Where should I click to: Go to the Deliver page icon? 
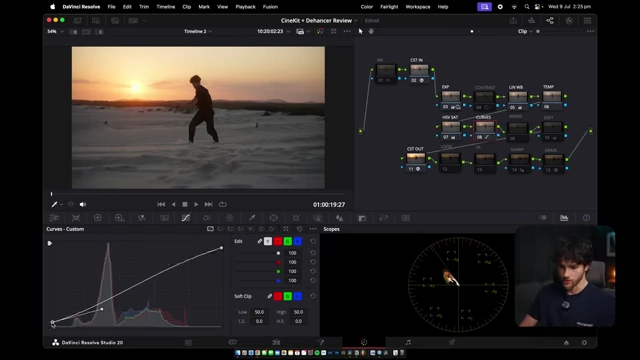pyautogui.click(x=451, y=342)
